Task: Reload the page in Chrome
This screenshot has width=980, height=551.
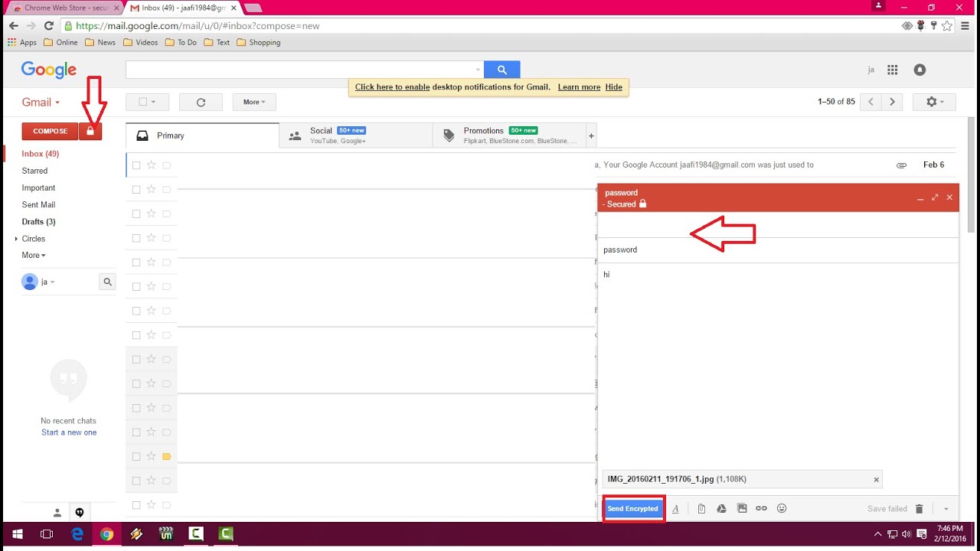Action: (x=49, y=26)
